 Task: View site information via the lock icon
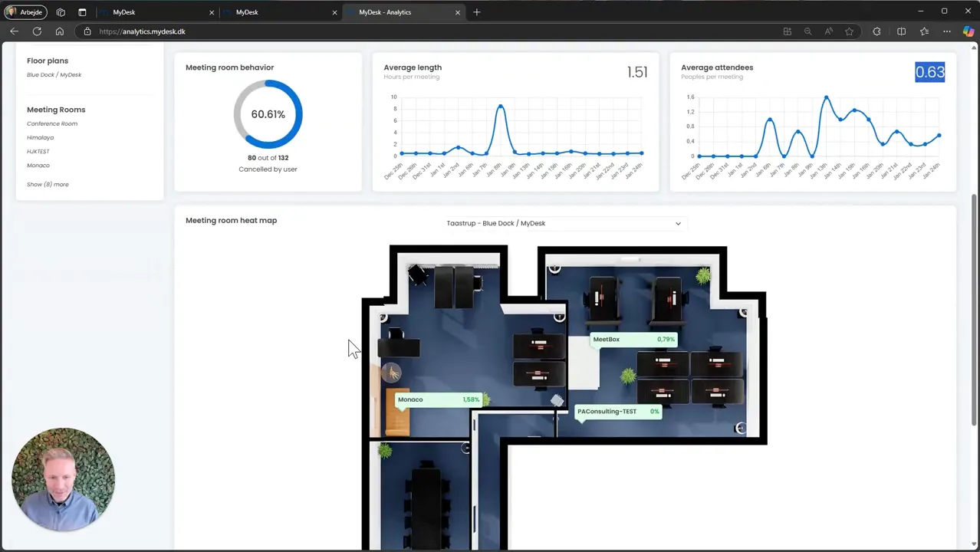[87, 31]
